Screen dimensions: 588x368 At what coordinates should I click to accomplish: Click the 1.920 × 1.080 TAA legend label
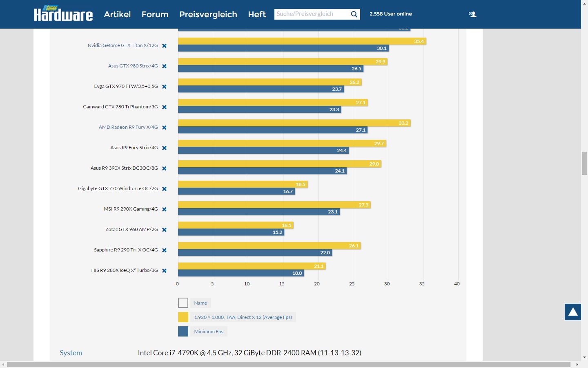tap(243, 317)
